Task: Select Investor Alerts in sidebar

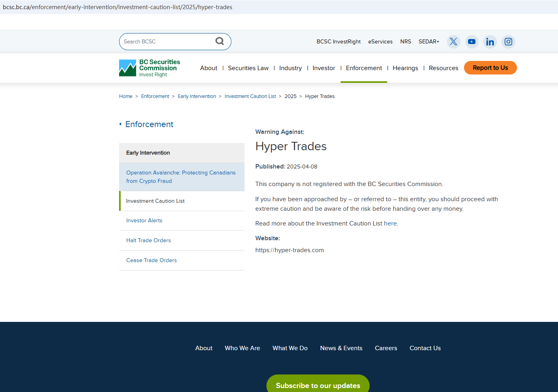Action: point(144,221)
